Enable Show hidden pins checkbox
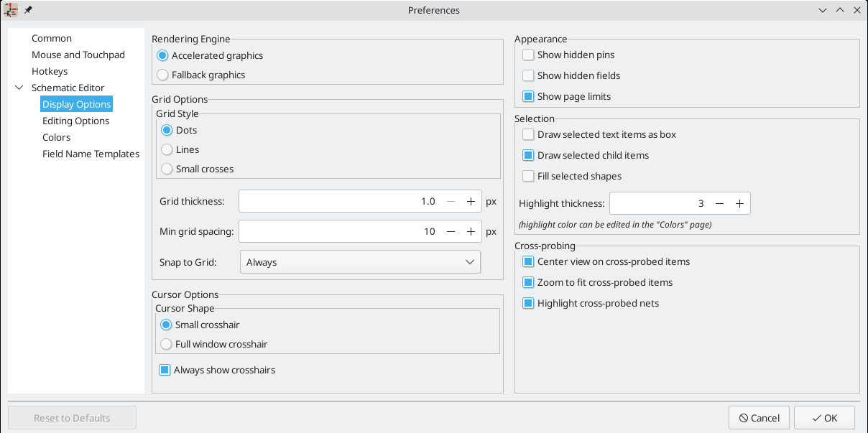The width and height of the screenshot is (868, 433). coord(528,55)
